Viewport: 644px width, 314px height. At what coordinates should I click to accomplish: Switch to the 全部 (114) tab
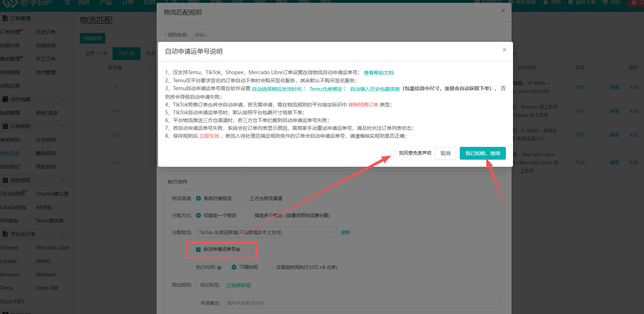point(96,53)
